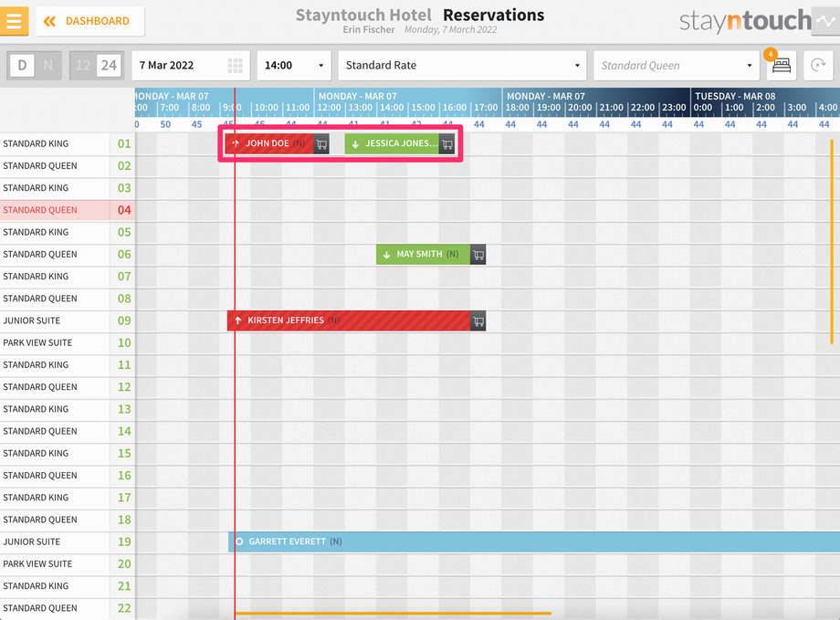Screen dimensions: 840x620
Task: Open Garrett Everett reservation bar
Action: [x=533, y=541]
